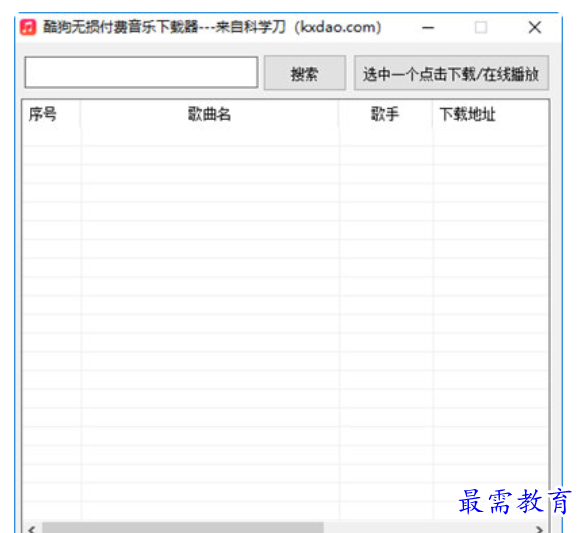Viewport: 580px width, 533px height.
Task: Sort by the 歌曲名 column header
Action: pos(209,114)
